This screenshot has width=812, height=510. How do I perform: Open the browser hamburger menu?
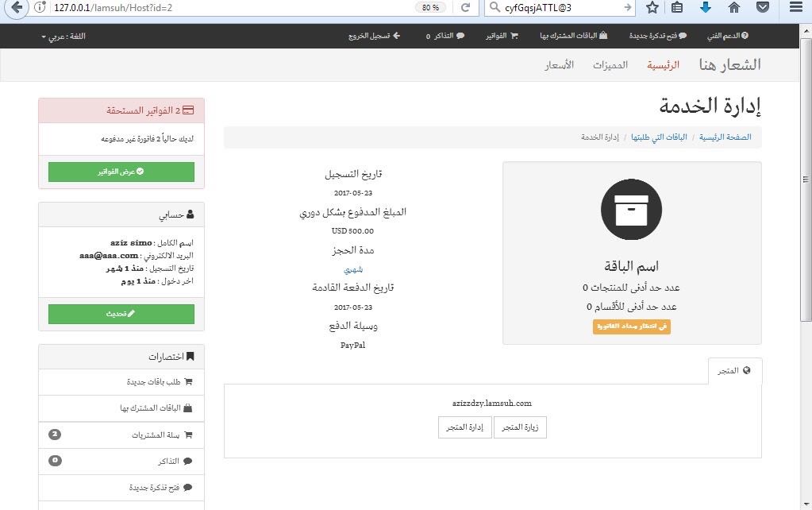[795, 8]
